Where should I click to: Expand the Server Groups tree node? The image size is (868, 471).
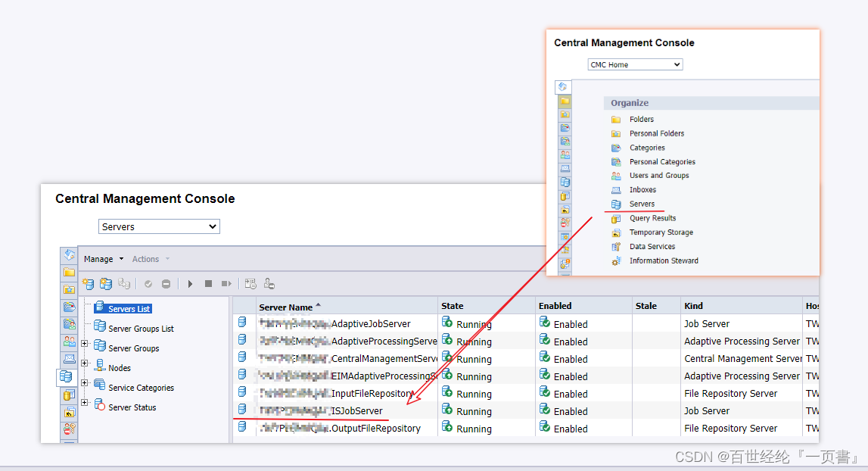coord(84,344)
